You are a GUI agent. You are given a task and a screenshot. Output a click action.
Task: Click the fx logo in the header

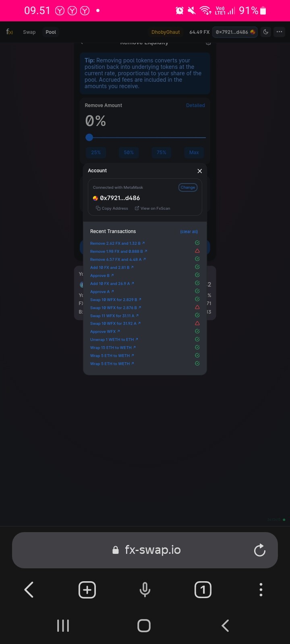(10, 32)
